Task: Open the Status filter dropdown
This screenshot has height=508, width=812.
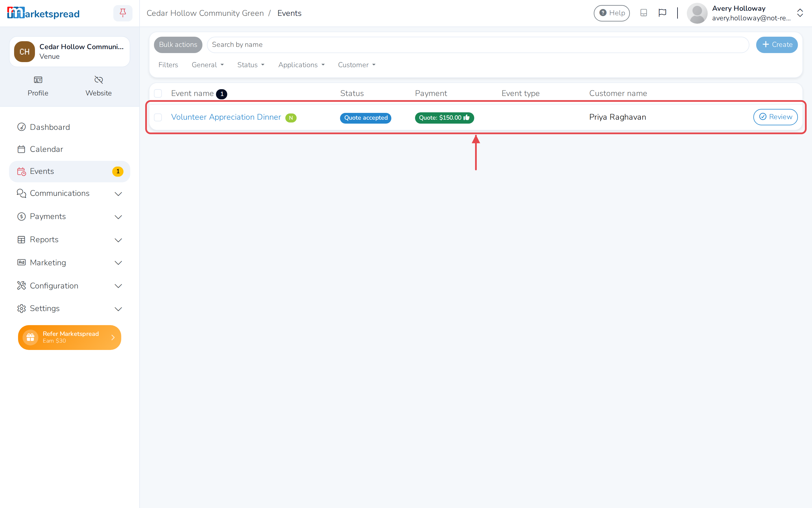Action: [251, 65]
